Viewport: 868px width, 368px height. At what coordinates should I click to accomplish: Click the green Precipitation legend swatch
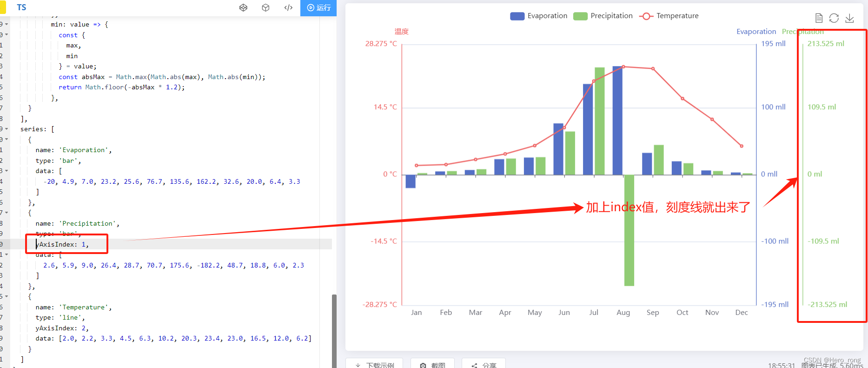(x=581, y=16)
